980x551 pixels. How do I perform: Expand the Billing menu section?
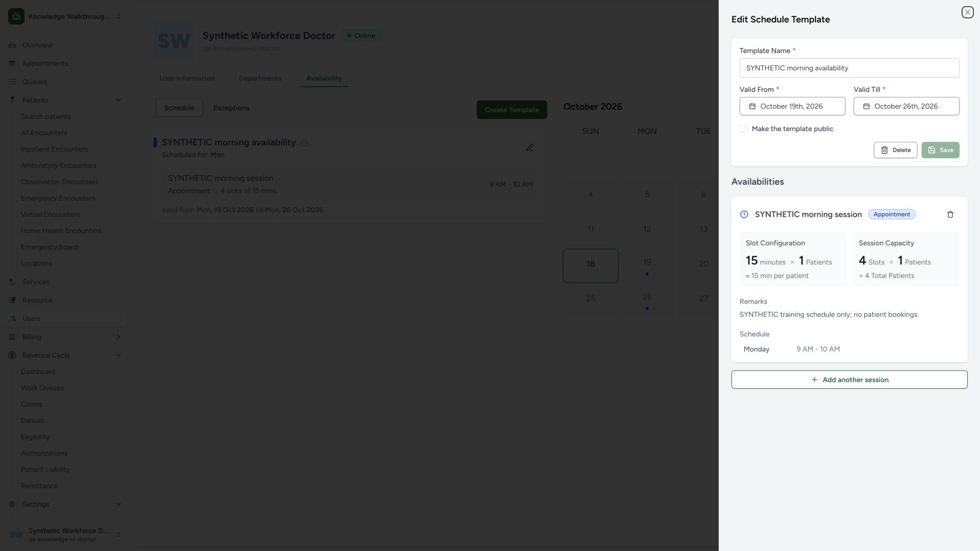118,337
